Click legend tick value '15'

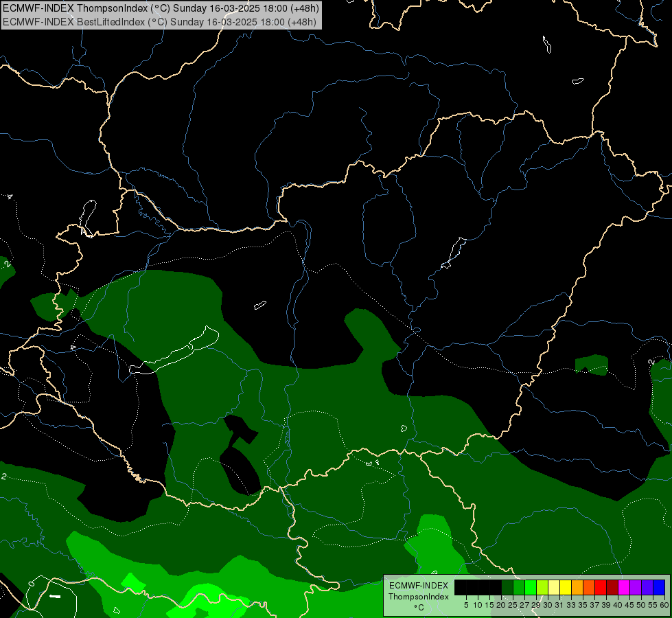[489, 605]
